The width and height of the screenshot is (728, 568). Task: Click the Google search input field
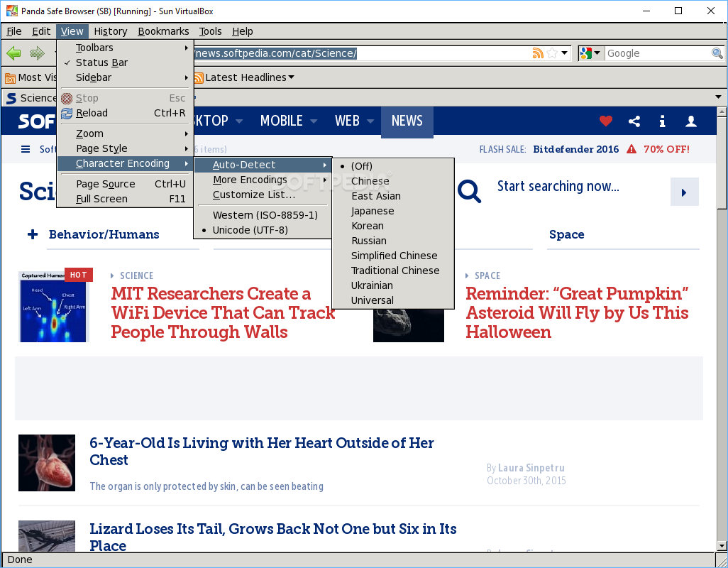coord(658,53)
